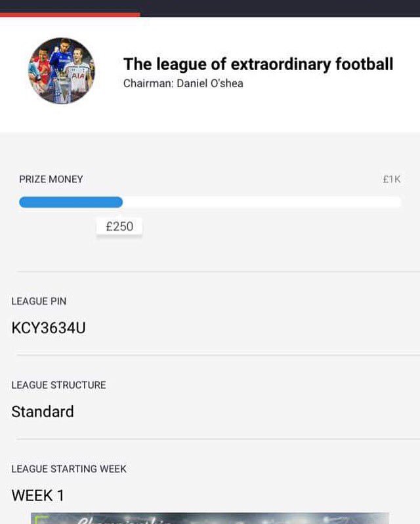The width and height of the screenshot is (420, 524).
Task: Click the LEAGUE STARTING WEEK heading
Action: click(69, 469)
